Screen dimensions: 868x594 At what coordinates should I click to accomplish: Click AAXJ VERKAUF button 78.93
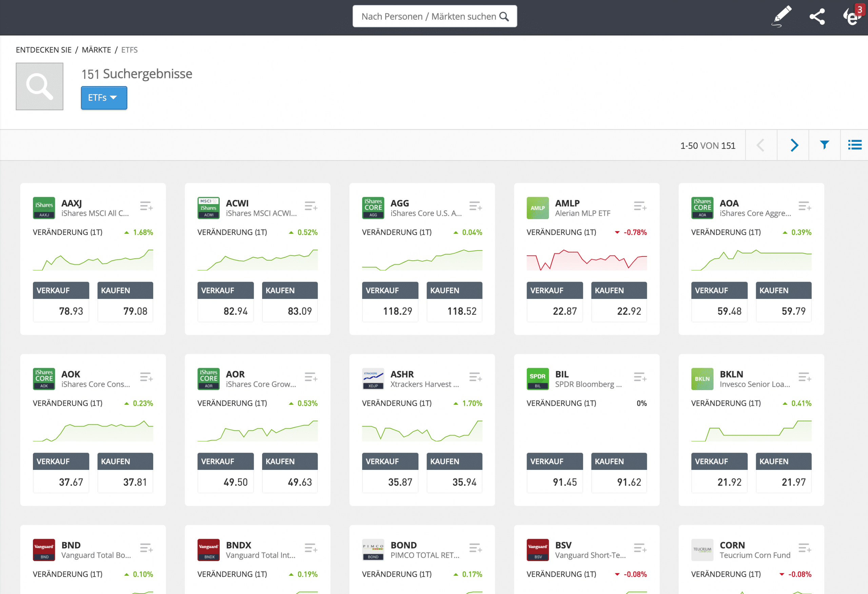[61, 302]
